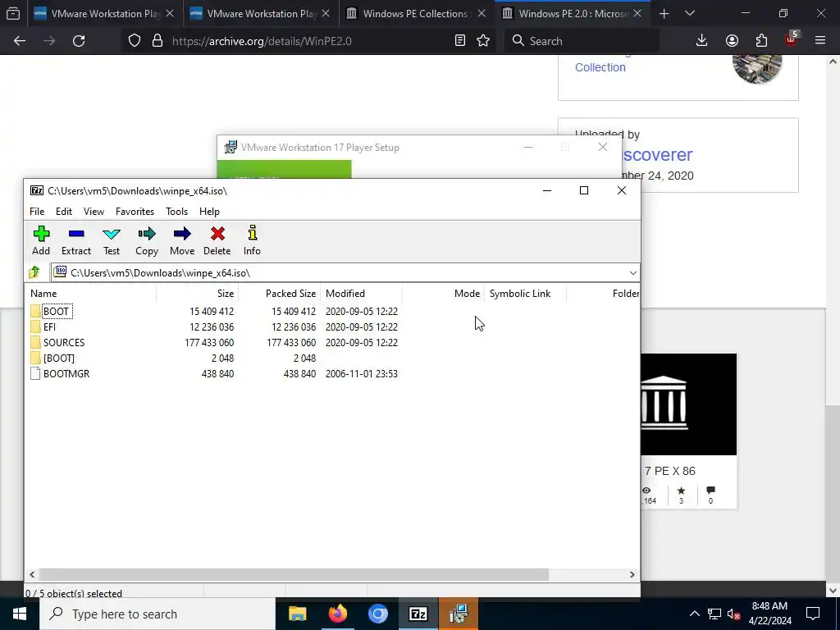Show hidden system tray icons
Image resolution: width=840 pixels, height=630 pixels.
[694, 614]
